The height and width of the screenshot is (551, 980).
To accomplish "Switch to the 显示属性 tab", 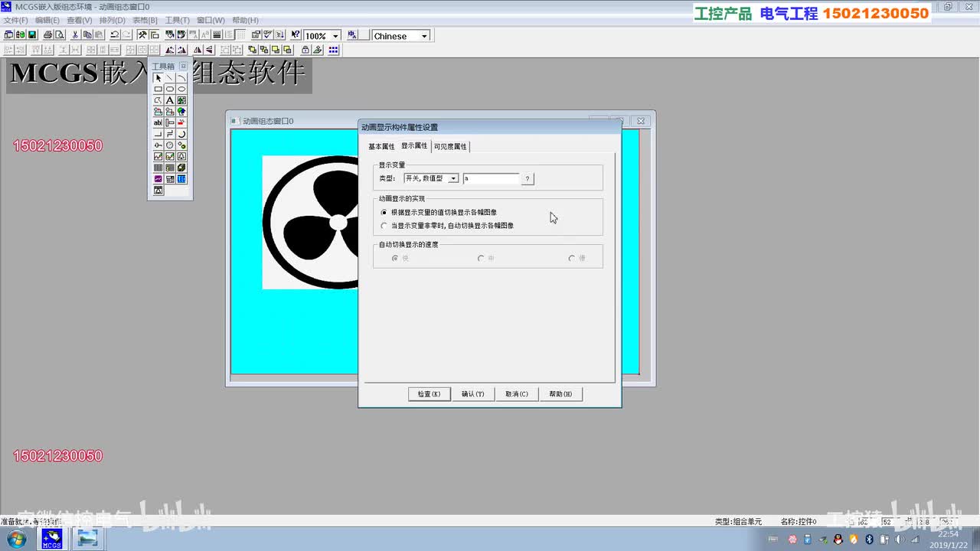I will pos(414,145).
